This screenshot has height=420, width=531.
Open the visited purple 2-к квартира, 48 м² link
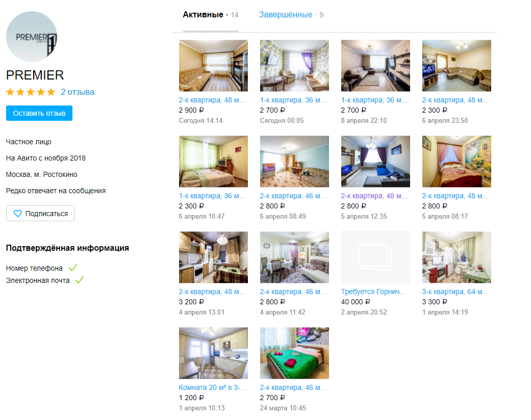tap(374, 196)
